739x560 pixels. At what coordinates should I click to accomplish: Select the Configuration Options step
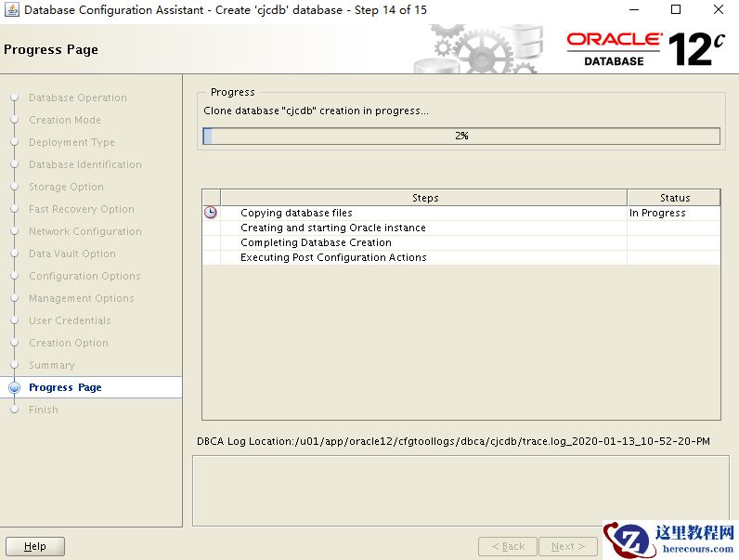point(84,276)
